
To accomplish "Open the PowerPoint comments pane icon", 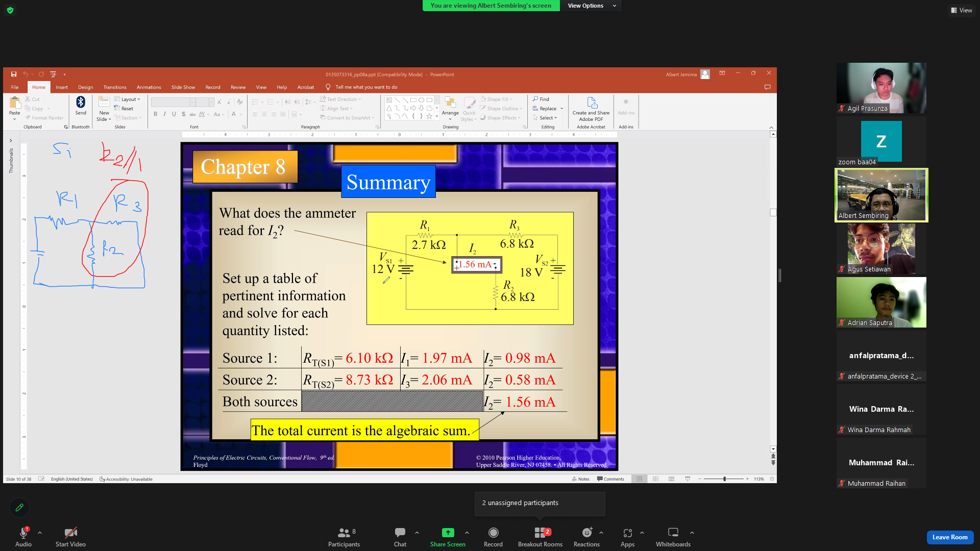I will [767, 87].
